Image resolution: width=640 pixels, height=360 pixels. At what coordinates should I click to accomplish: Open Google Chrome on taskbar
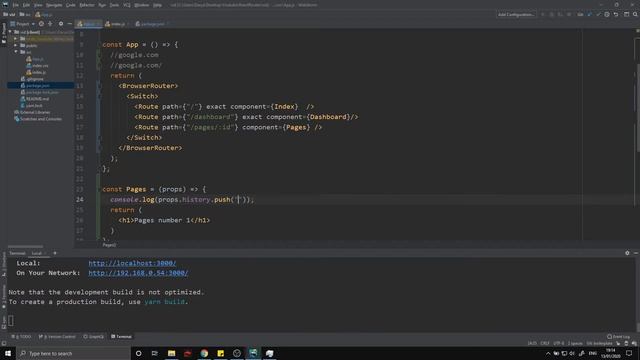[x=204, y=353]
